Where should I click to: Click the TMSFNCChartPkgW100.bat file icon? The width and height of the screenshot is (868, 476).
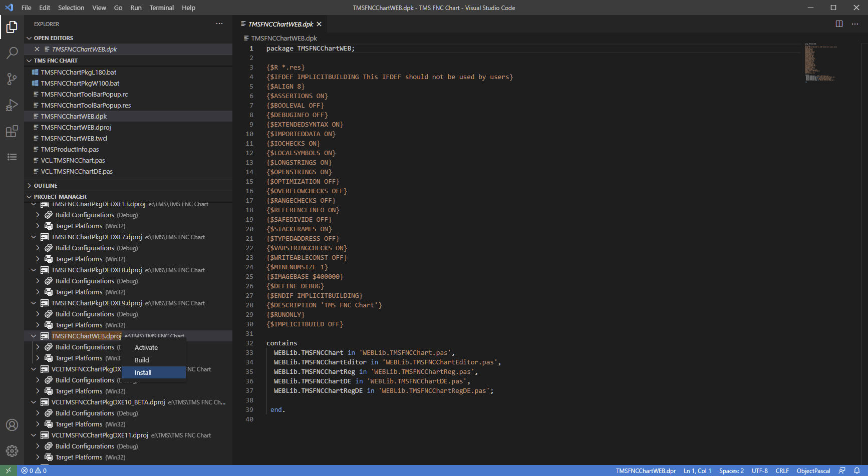tap(36, 83)
